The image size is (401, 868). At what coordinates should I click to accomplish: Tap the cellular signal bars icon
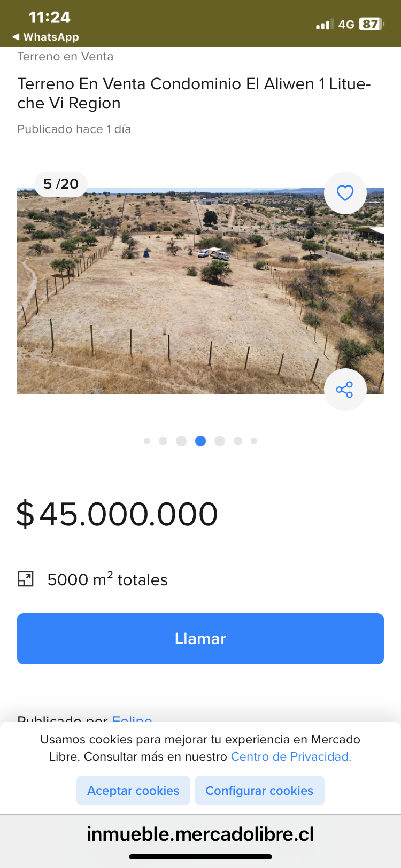coord(324,24)
